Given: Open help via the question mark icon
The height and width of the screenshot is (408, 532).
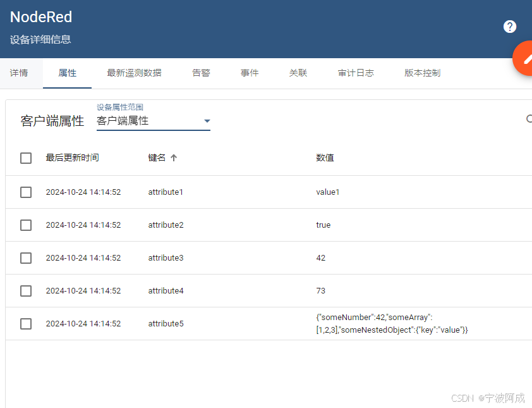Looking at the screenshot, I should tap(509, 27).
